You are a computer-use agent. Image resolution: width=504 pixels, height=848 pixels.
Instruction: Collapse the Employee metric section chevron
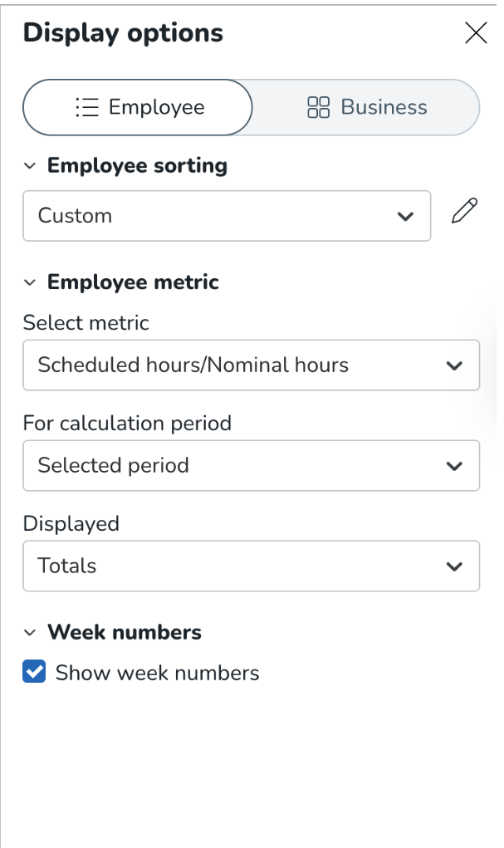tap(30, 282)
